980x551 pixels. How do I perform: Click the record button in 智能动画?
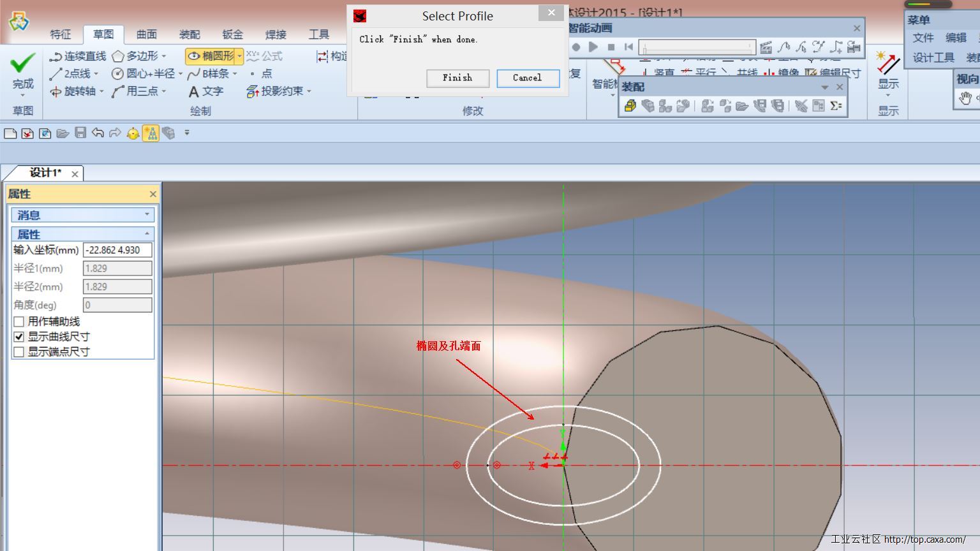pyautogui.click(x=576, y=47)
